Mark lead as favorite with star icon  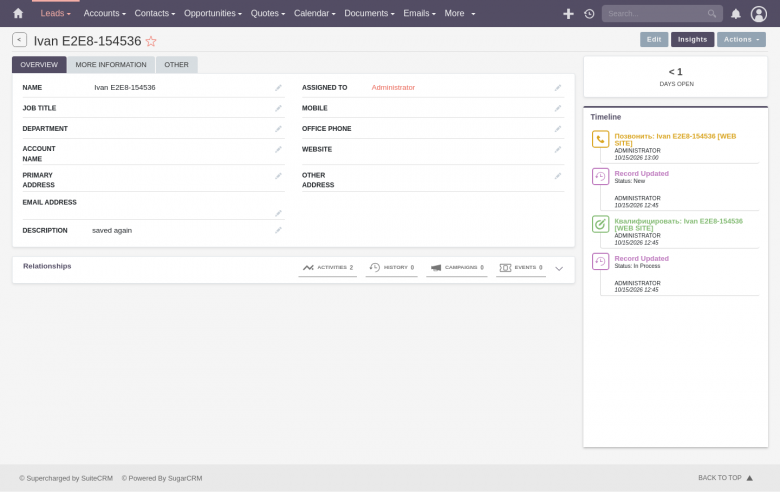point(151,41)
